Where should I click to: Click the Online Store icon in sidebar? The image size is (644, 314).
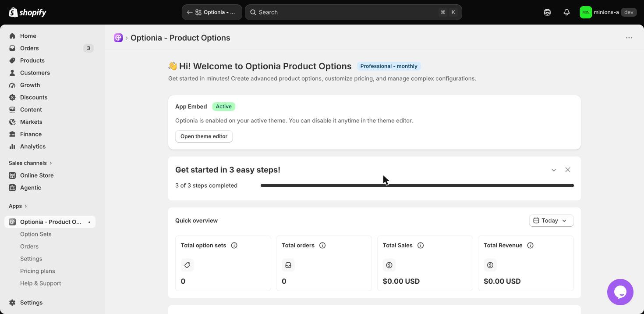click(12, 175)
